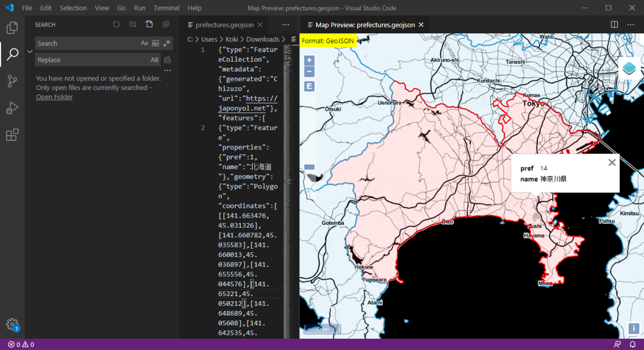This screenshot has height=350, width=644.
Task: Collapse the replace field with the chevron
Action: pyautogui.click(x=30, y=51)
